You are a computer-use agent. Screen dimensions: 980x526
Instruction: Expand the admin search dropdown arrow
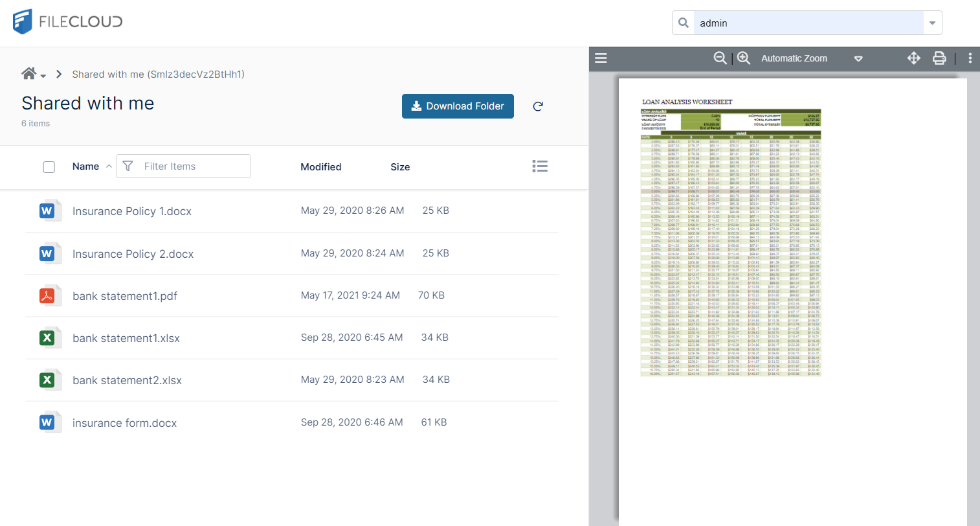932,23
